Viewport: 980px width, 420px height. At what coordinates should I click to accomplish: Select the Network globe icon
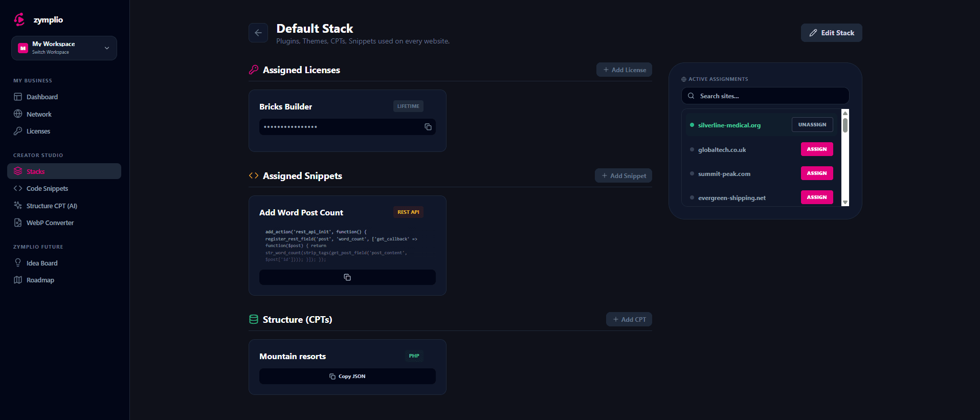18,114
